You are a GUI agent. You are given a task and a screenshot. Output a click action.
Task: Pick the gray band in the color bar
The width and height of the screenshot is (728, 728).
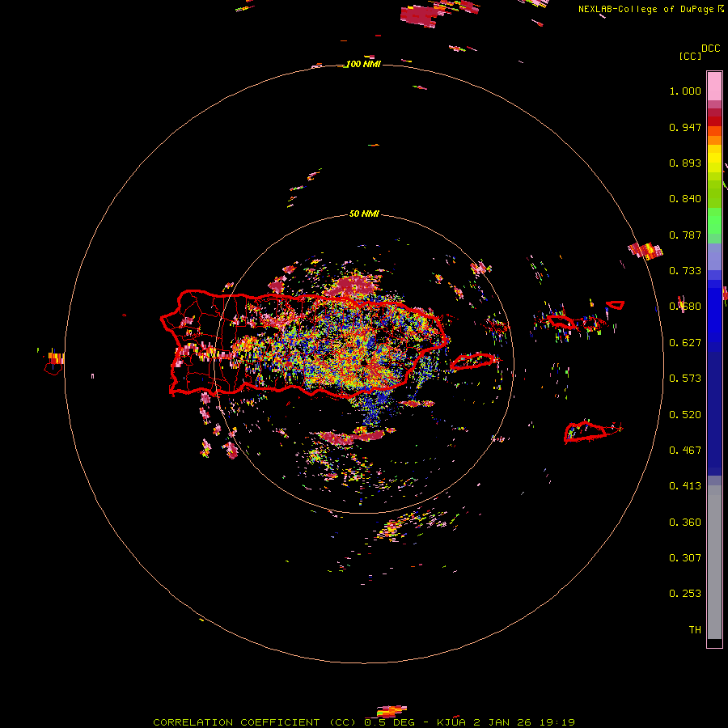point(714,562)
